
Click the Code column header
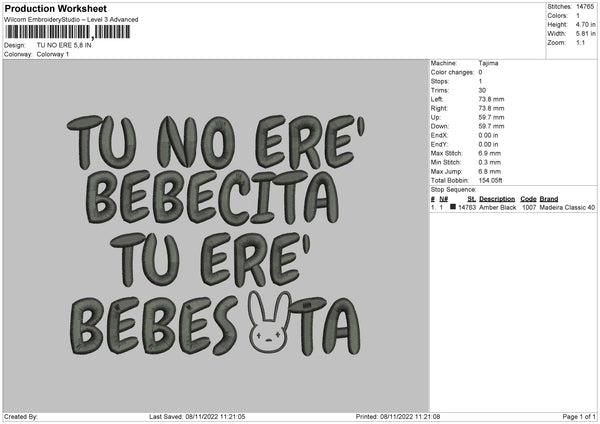tap(528, 199)
